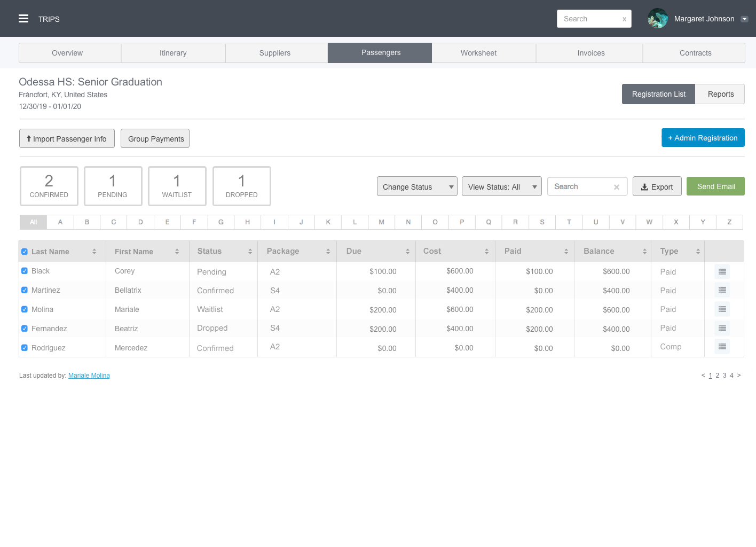Open the View Status: All dropdown
The width and height of the screenshot is (756, 547).
tap(502, 186)
